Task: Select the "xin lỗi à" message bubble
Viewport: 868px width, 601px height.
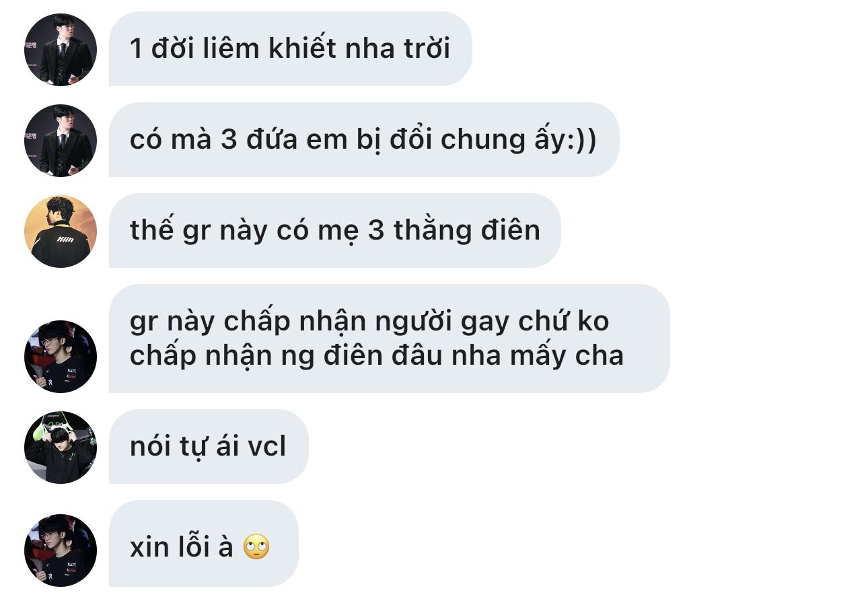Action: tap(203, 543)
